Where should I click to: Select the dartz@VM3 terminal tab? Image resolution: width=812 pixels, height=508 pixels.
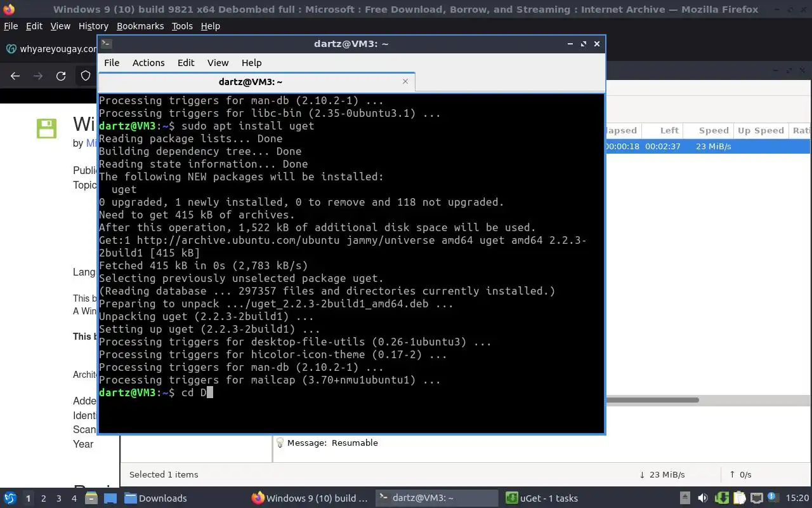pos(257,82)
